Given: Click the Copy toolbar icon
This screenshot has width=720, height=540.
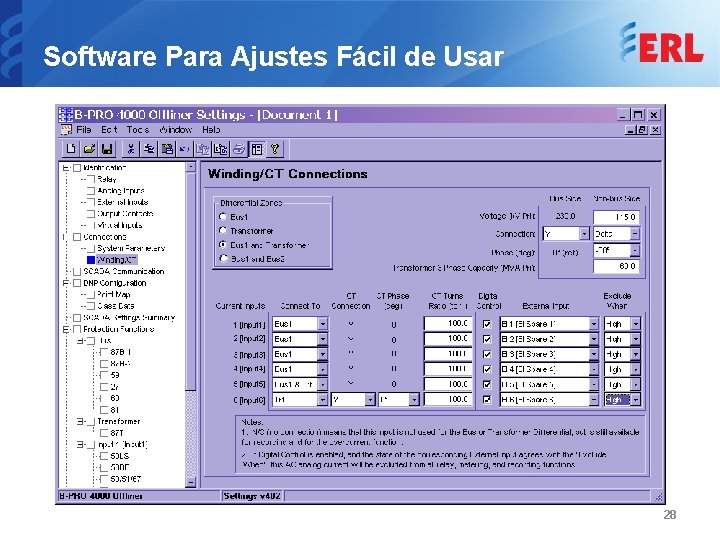Looking at the screenshot, I should 149,149.
